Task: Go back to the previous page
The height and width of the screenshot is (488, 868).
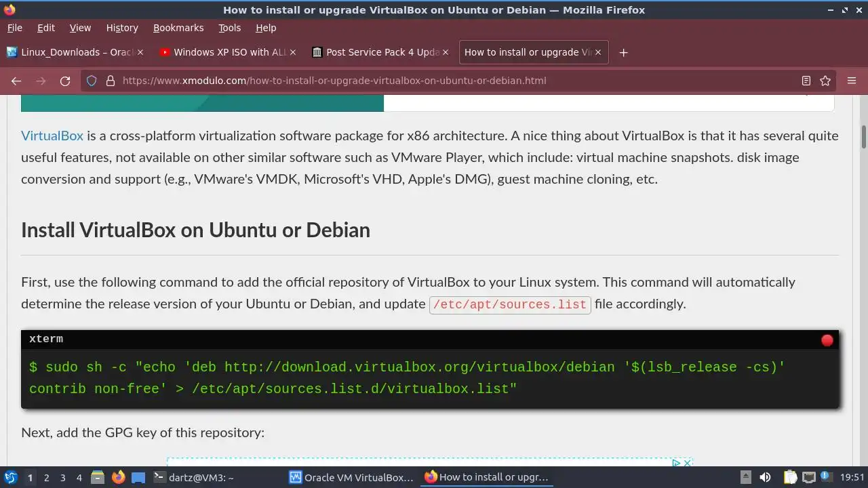Action: coord(16,81)
